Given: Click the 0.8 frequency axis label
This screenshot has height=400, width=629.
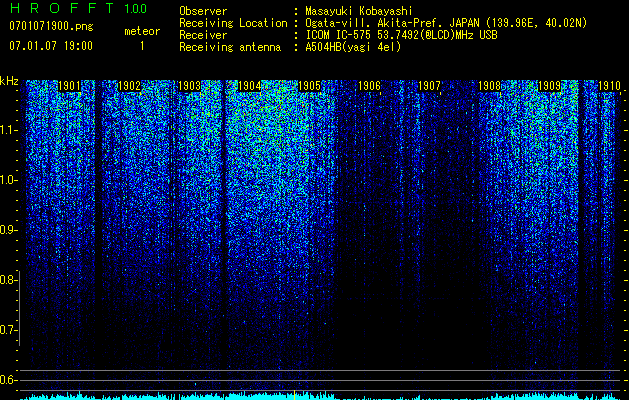Looking at the screenshot, I should coord(8,280).
